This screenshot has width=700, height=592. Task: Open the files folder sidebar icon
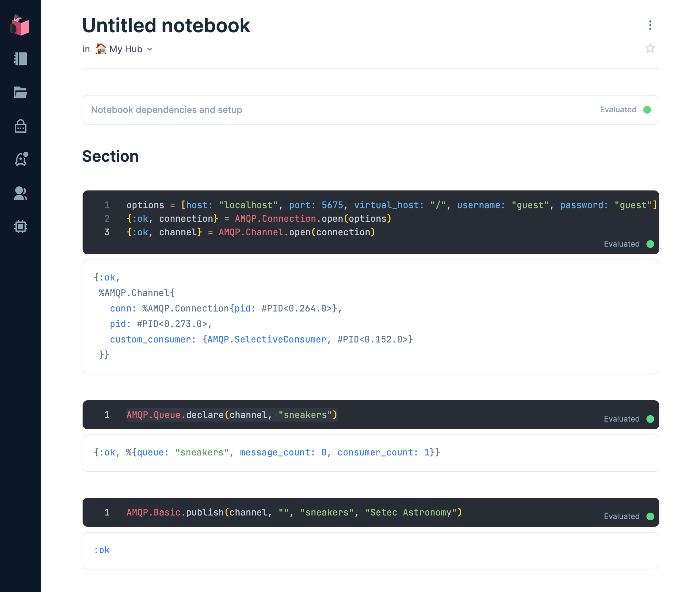[x=20, y=92]
